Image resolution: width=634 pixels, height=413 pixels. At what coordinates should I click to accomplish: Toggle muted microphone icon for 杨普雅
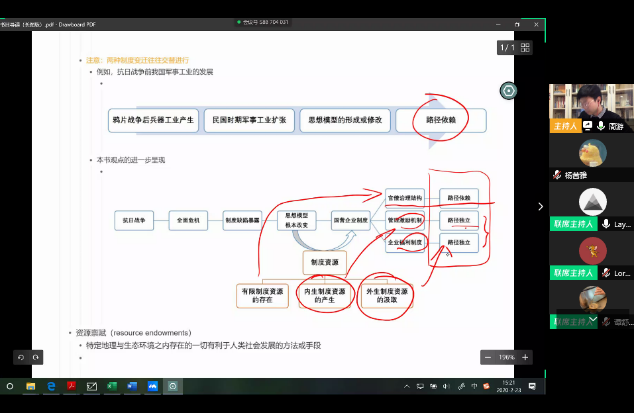(x=557, y=174)
